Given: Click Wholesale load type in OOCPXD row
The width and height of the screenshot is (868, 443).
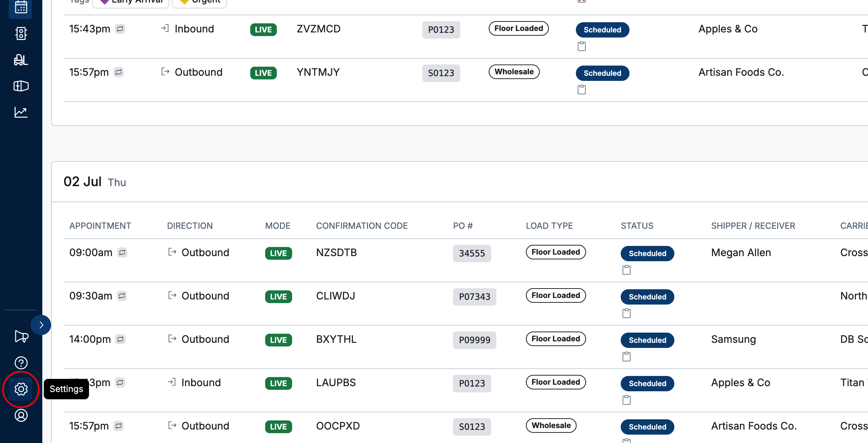Looking at the screenshot, I should (551, 426).
